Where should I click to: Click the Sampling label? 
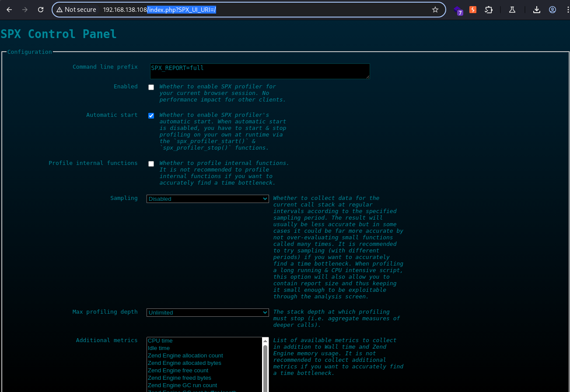coord(124,198)
